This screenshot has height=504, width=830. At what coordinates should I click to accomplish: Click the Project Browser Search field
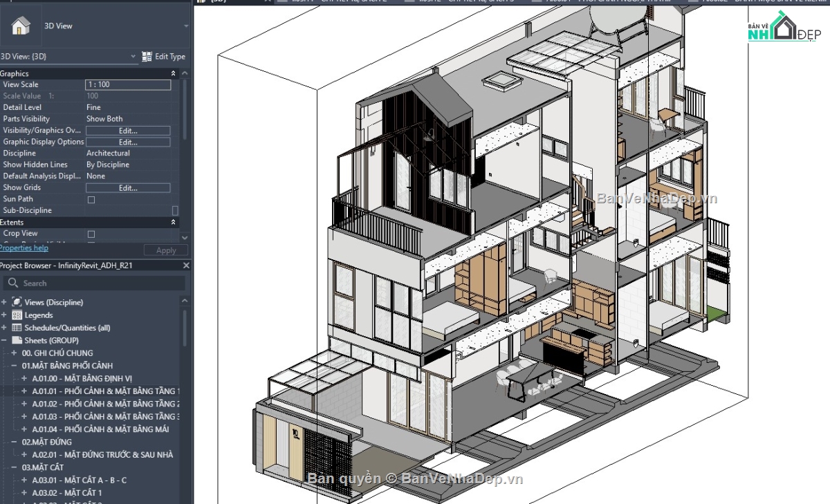(x=95, y=283)
